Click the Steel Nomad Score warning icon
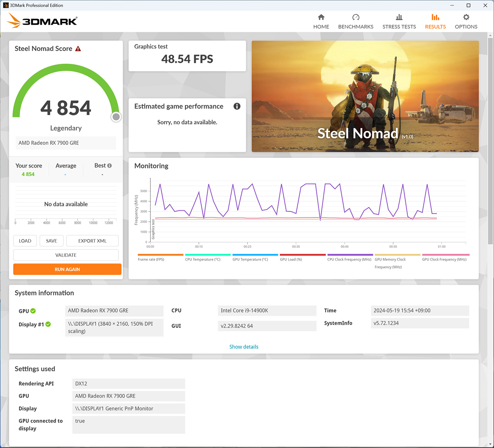 pos(78,49)
